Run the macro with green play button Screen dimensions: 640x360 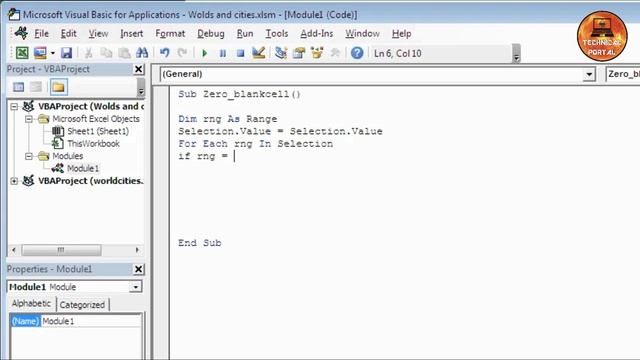click(x=204, y=53)
